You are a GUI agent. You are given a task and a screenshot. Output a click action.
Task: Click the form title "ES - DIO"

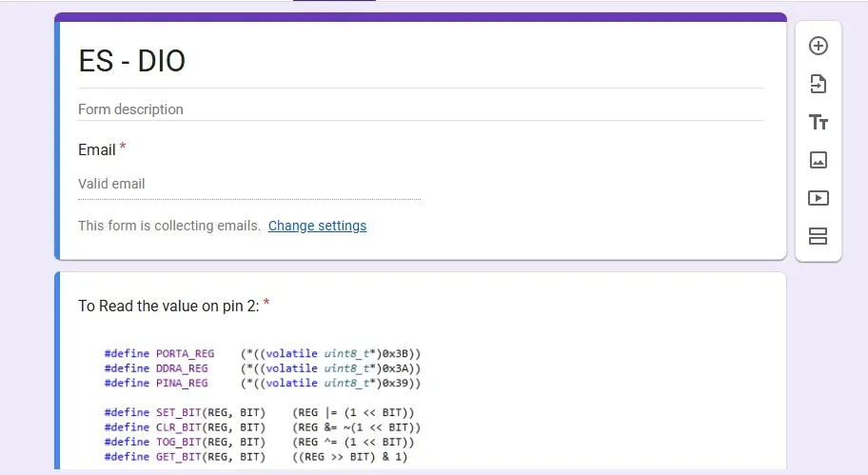coord(132,61)
